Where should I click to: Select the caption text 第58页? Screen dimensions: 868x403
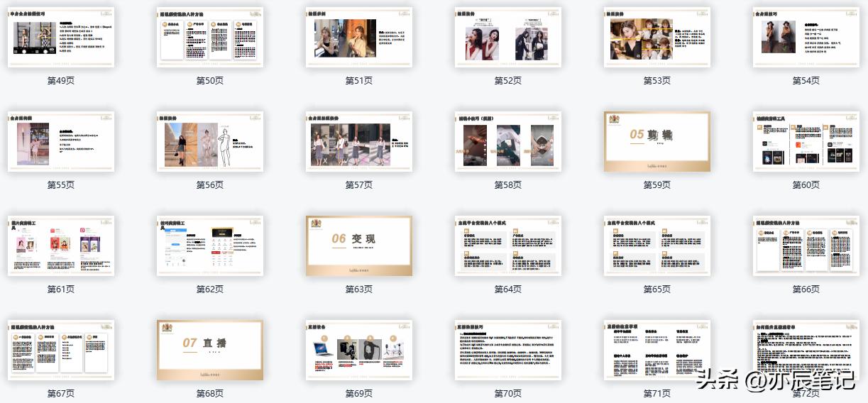[508, 185]
